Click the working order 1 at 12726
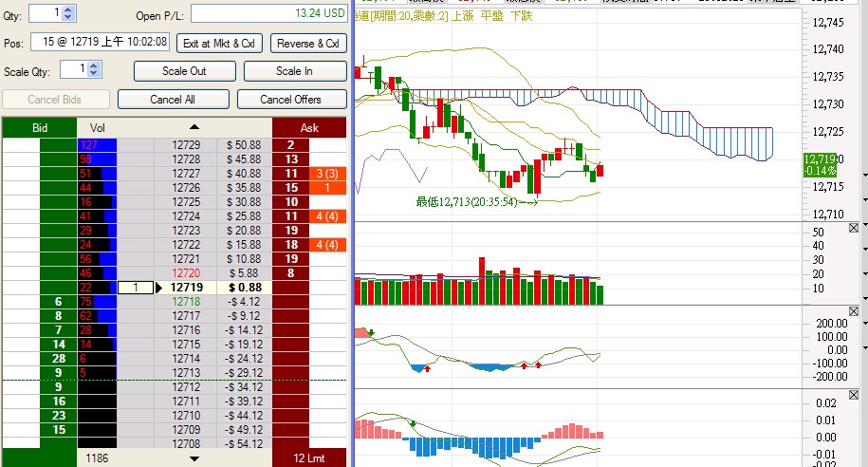 coord(327,188)
